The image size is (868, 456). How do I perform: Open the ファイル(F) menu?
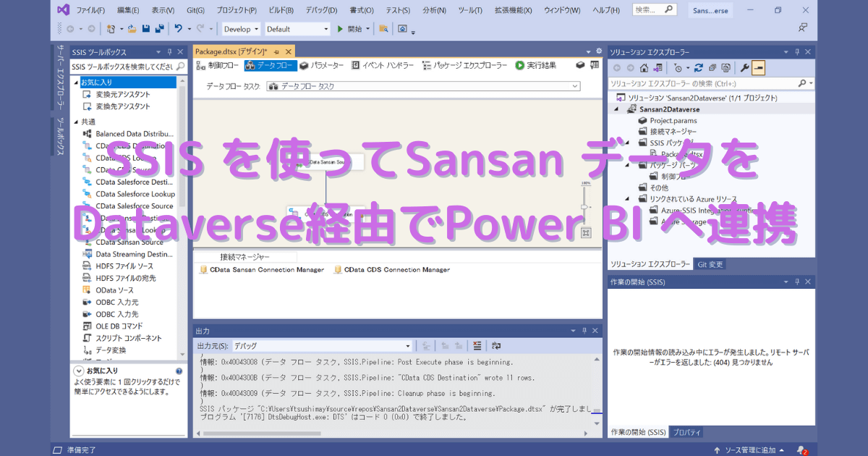tap(90, 10)
